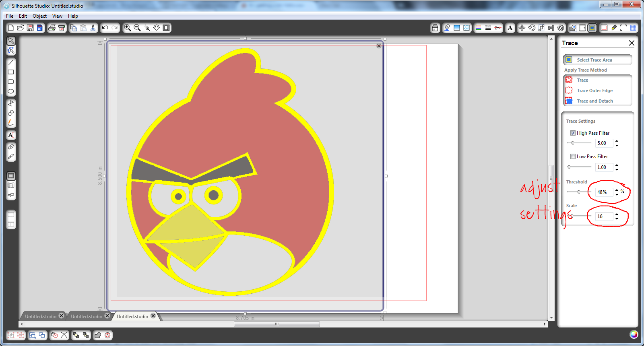The image size is (644, 346).
Task: Select the Draw a Line tool
Action: (11, 63)
